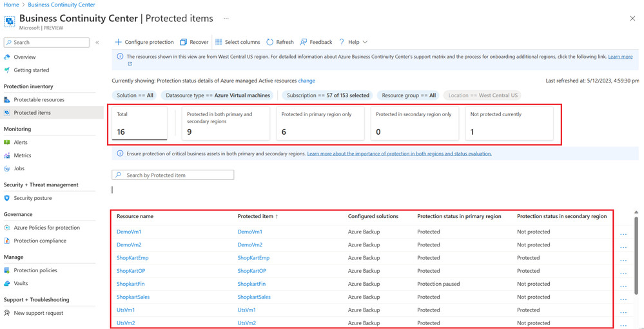Open the importance of protection learn more link
Image resolution: width=644 pixels, height=329 pixels.
(x=399, y=154)
